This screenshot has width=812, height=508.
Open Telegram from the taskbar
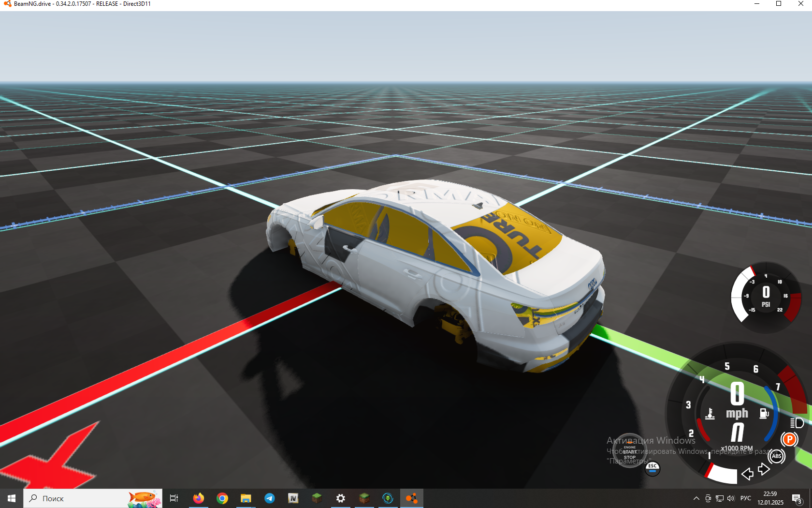point(269,498)
